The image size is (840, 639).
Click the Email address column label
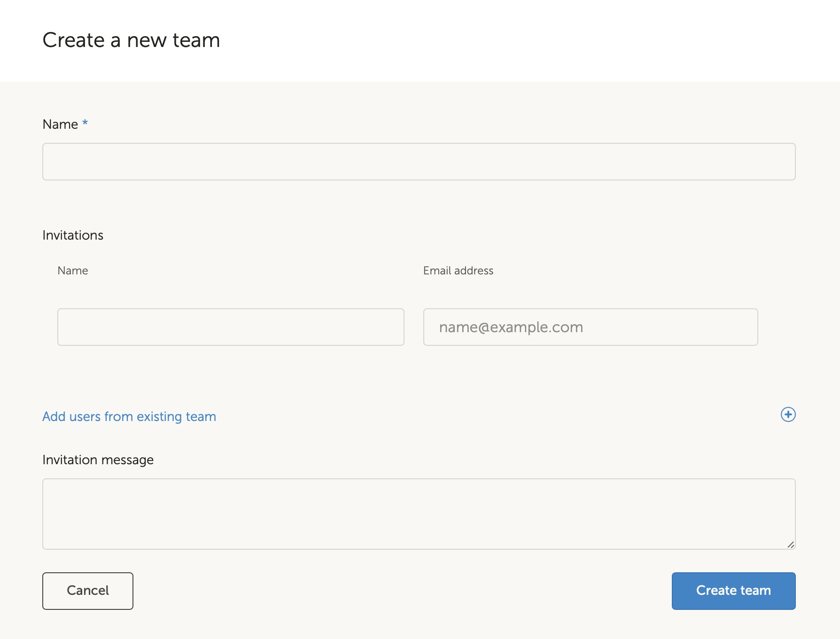[x=458, y=271]
